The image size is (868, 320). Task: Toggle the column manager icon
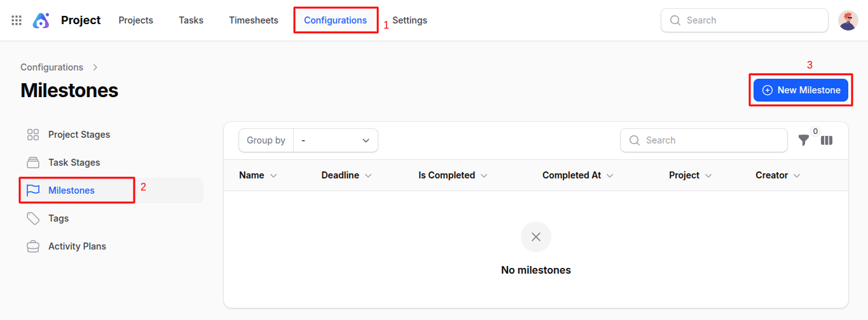pos(827,140)
